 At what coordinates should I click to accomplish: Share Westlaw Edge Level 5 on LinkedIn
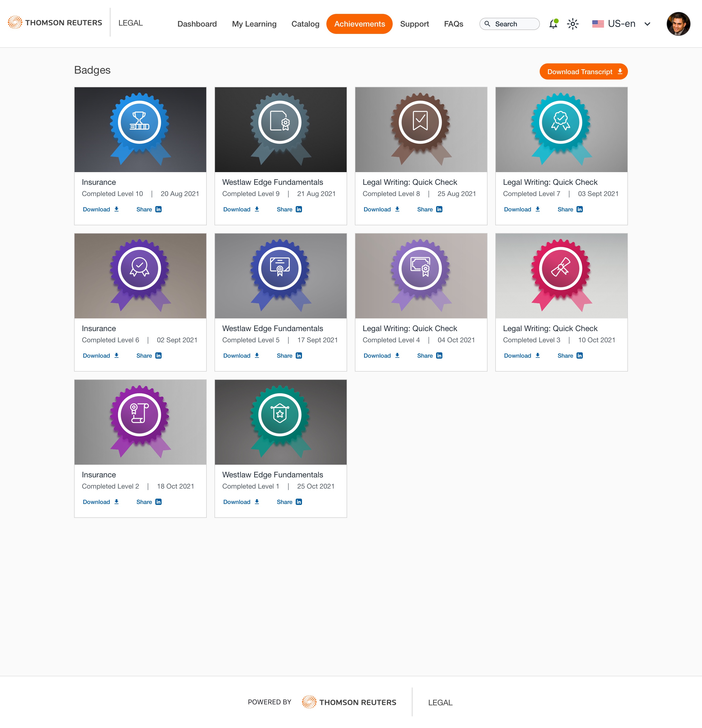point(289,356)
